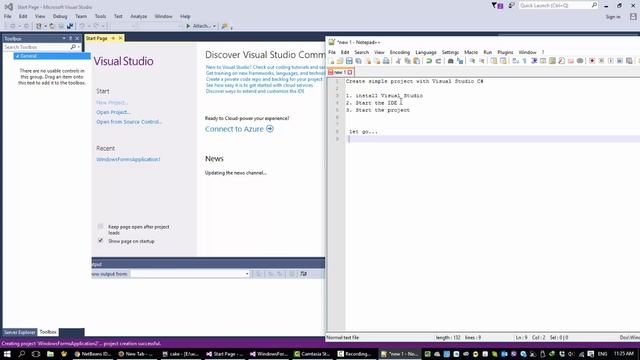The image size is (640, 360).
Task: Click the Open file folder icon in Notepad++
Action: click(340, 61)
